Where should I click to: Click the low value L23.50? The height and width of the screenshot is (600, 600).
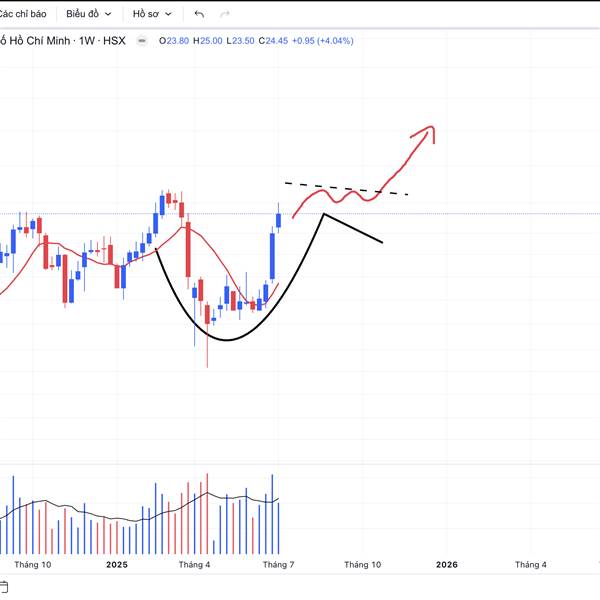click(240, 41)
